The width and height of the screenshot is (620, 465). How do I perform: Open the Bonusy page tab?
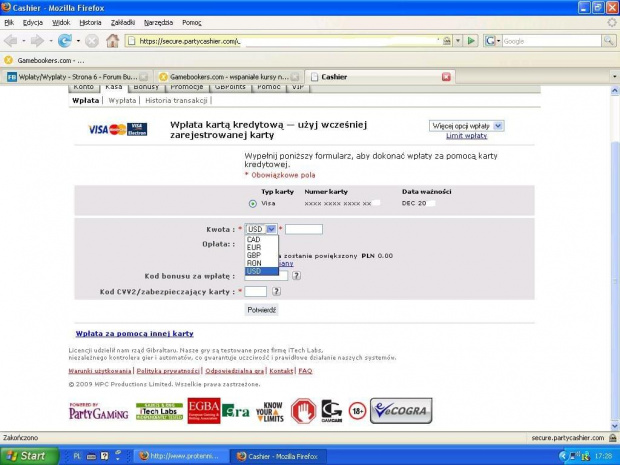tap(146, 88)
